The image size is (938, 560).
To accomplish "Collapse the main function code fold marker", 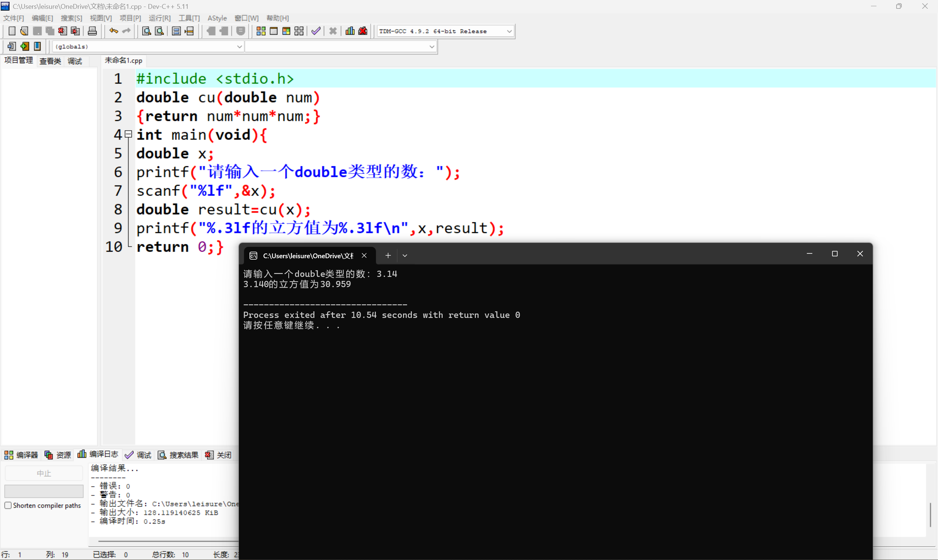I will (128, 134).
